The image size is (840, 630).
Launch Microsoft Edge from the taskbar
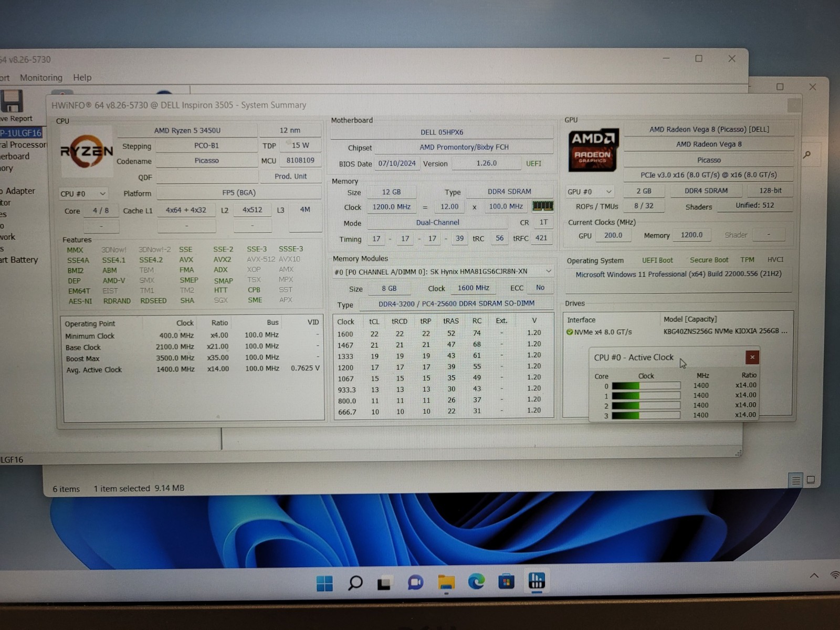(x=476, y=582)
